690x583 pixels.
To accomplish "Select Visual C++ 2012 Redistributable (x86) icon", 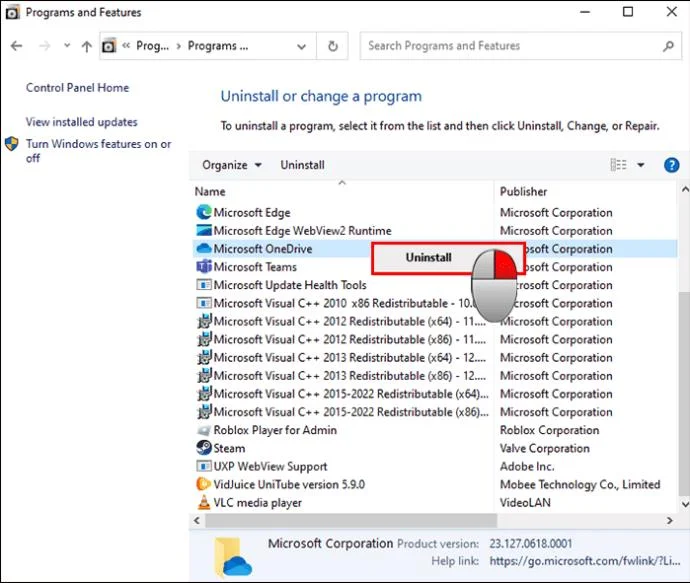I will [204, 339].
